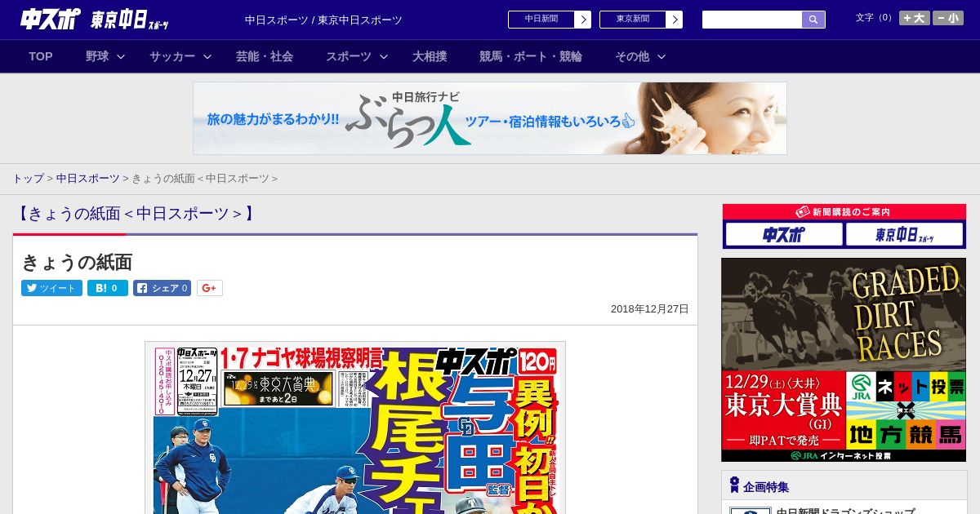
Task: Click the Google+ share button
Action: coord(210,288)
